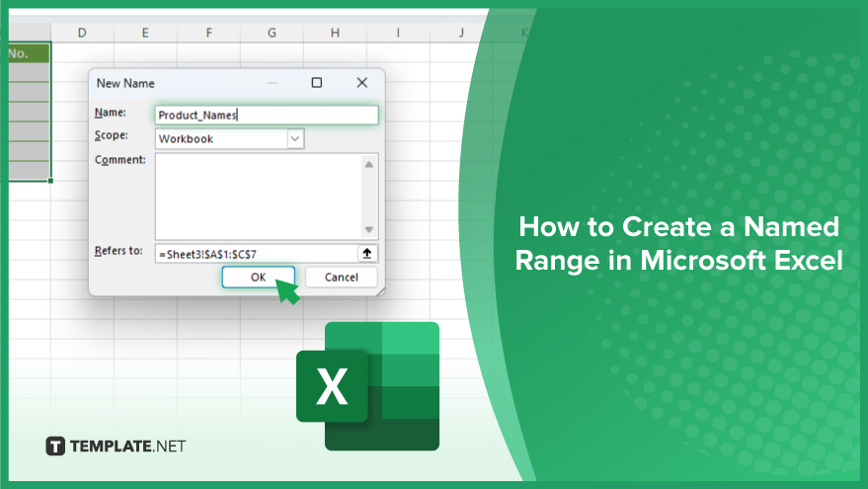The image size is (868, 489).
Task: Select column H header
Action: click(335, 33)
